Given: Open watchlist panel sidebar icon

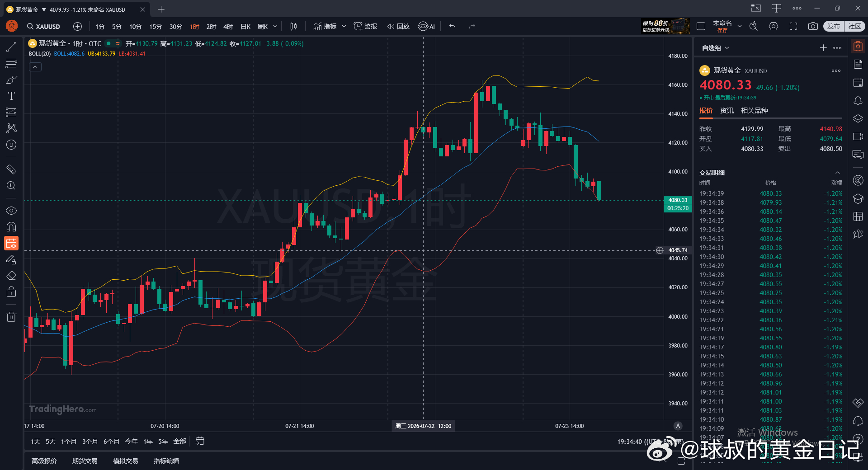Looking at the screenshot, I should [858, 46].
